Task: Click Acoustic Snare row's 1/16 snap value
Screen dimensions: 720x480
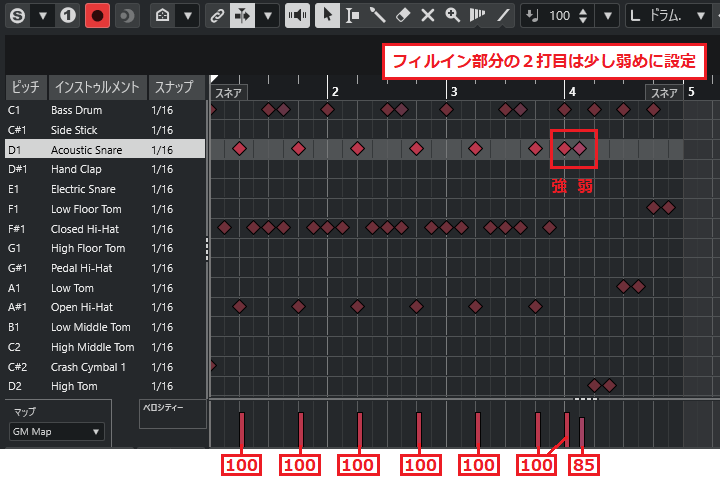Action: (x=163, y=150)
